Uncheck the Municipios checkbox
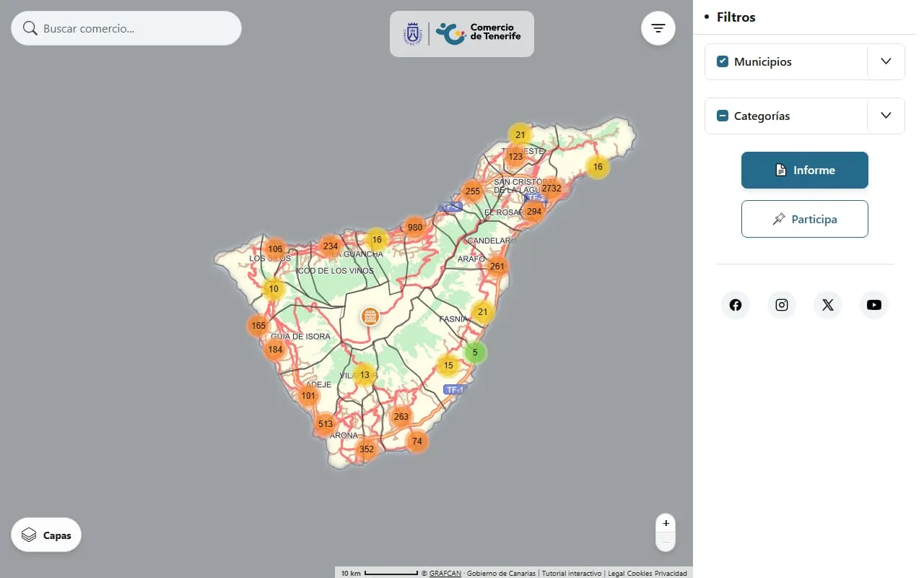Viewport: 924px width, 578px height. [x=722, y=61]
